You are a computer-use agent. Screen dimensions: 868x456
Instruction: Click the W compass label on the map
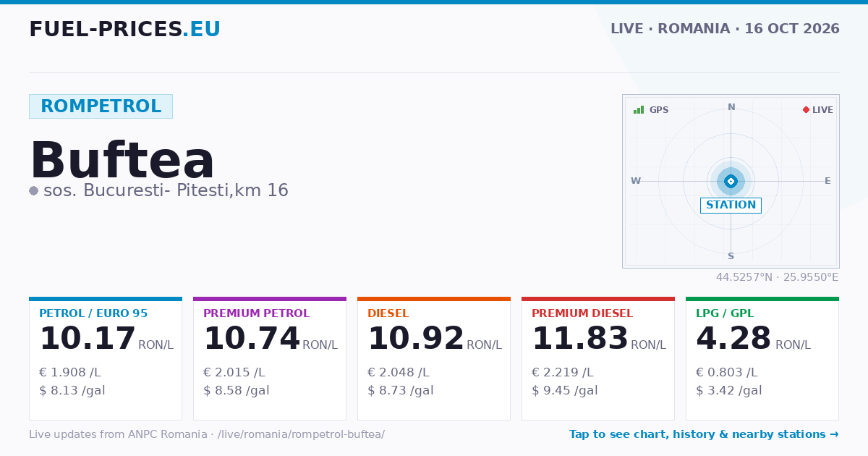(x=636, y=181)
